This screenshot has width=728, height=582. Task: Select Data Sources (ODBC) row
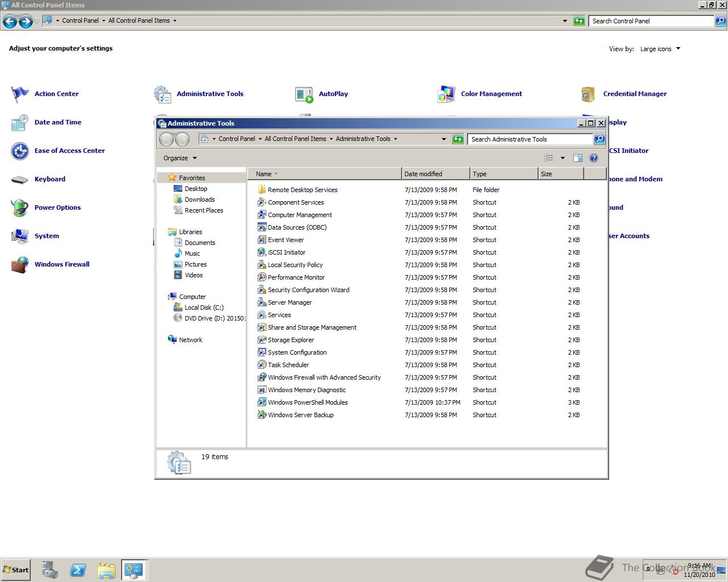[x=419, y=227]
